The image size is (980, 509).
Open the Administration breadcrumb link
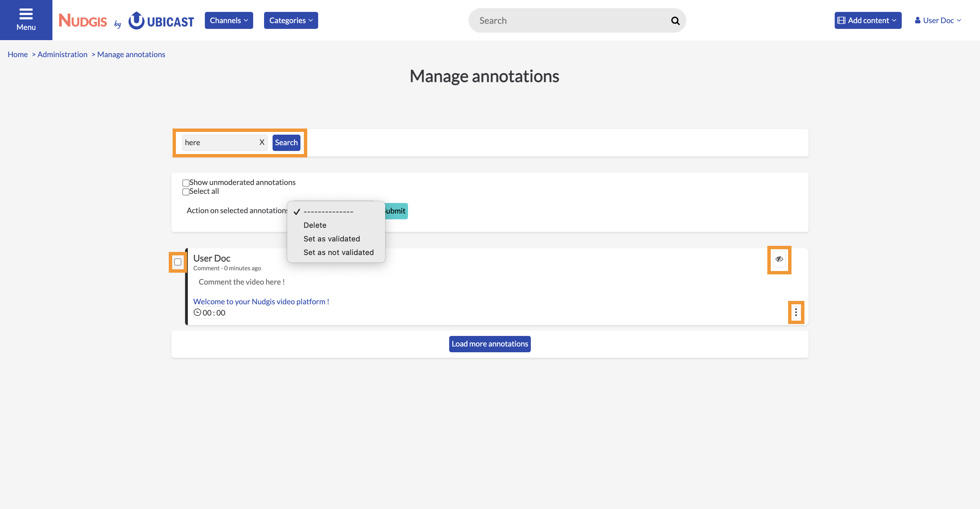(62, 54)
